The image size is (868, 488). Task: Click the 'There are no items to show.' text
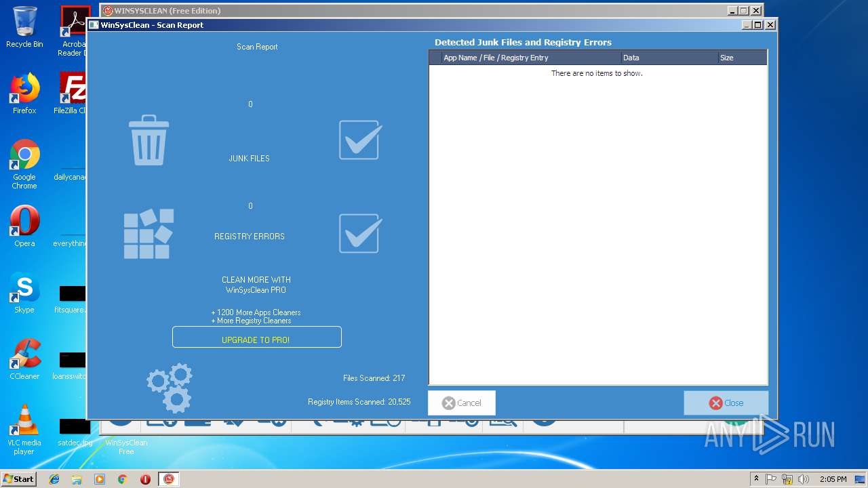click(597, 73)
